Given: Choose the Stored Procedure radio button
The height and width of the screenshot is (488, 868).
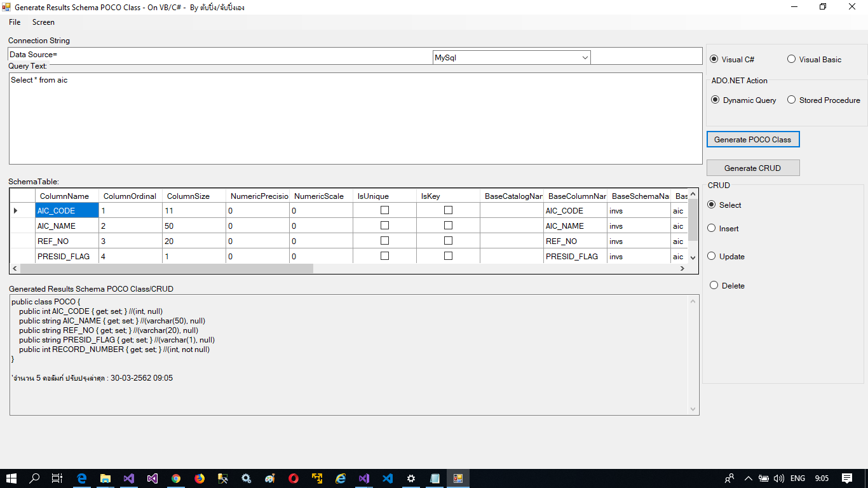Looking at the screenshot, I should pos(791,100).
